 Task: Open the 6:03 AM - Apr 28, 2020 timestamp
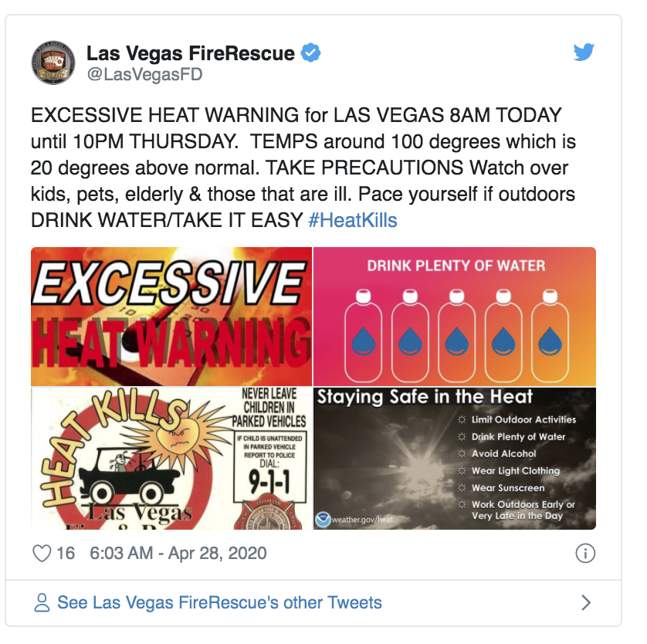[178, 553]
